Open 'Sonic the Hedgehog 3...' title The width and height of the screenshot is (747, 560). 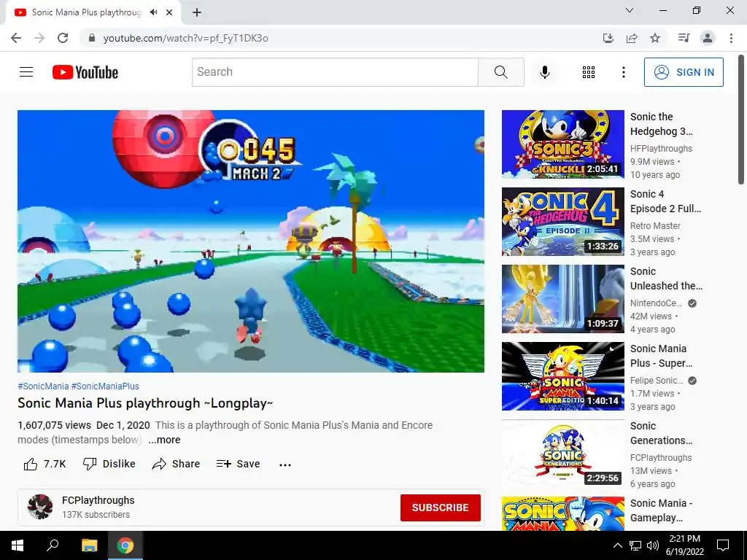tap(661, 124)
